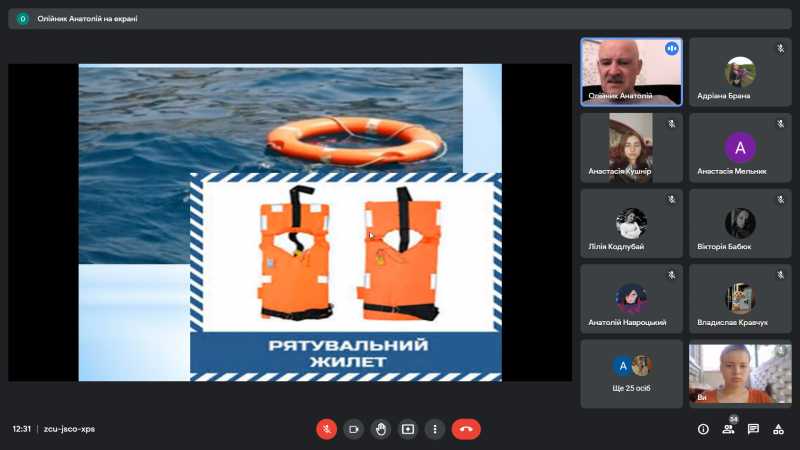This screenshot has height=450, width=800.
Task: Open the 'Ще 25 осіб' tile
Action: [x=631, y=374]
